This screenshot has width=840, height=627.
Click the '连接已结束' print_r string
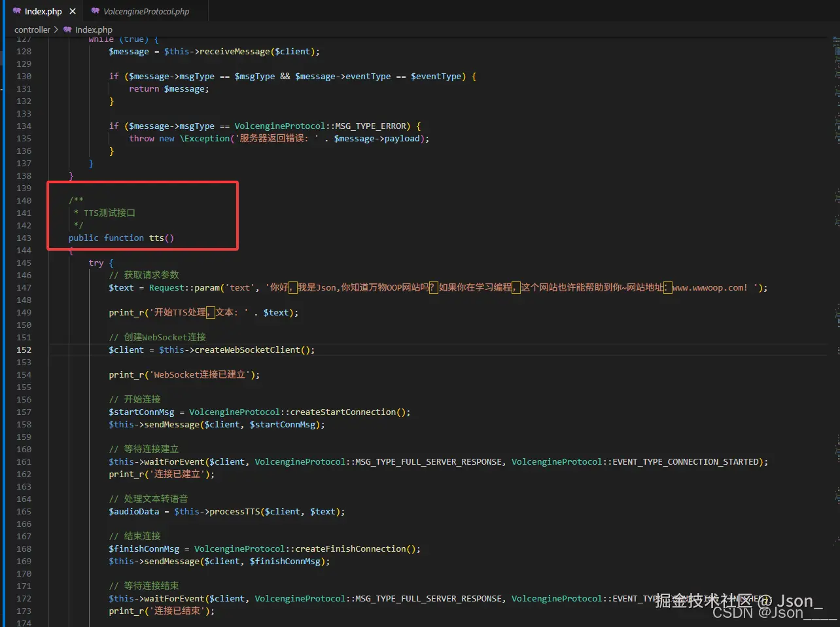point(177,611)
